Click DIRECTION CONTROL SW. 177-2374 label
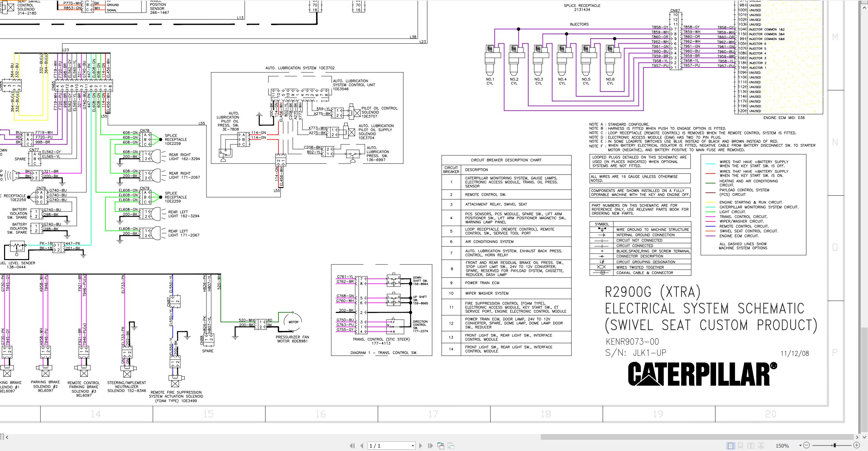Viewport: 868px width, 451px height. click(420, 326)
